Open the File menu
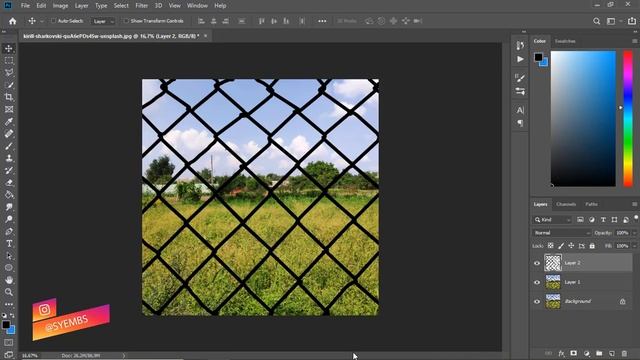This screenshot has width=640, height=360. (x=25, y=6)
